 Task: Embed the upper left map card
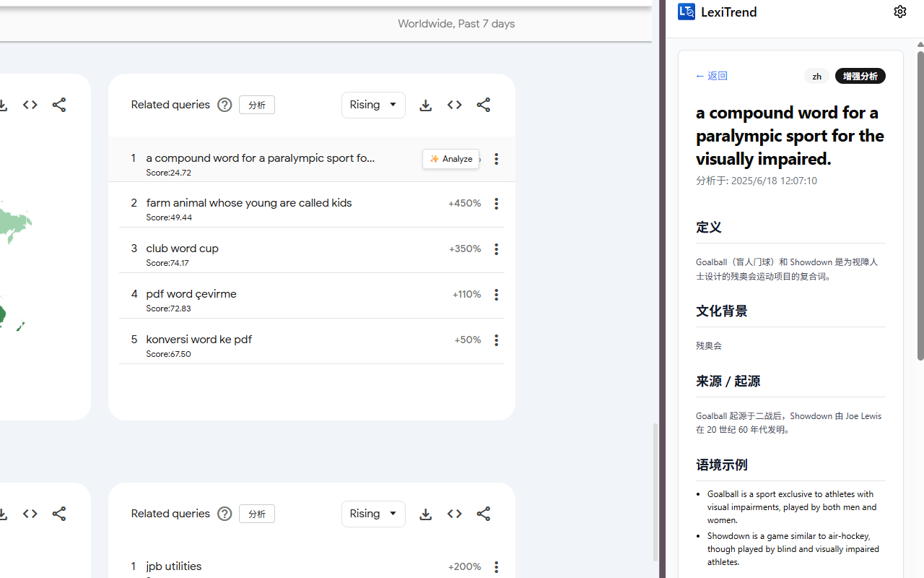click(x=30, y=105)
